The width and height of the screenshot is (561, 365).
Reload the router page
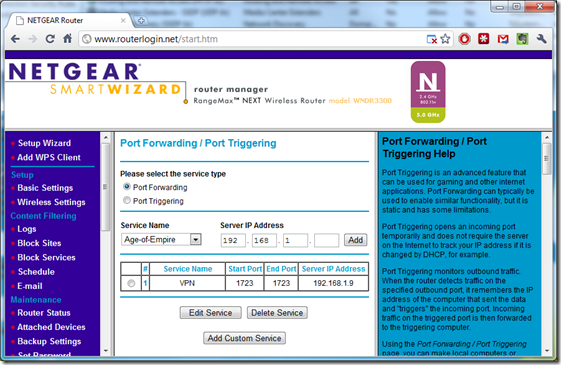(50, 39)
